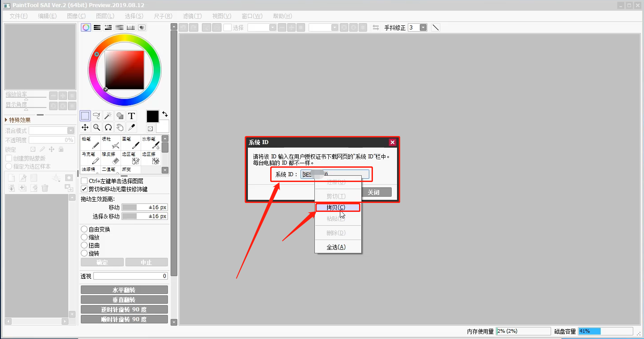Screen dimensions: 644x339
Task: Swap foreground and background colors
Action: click(x=165, y=114)
